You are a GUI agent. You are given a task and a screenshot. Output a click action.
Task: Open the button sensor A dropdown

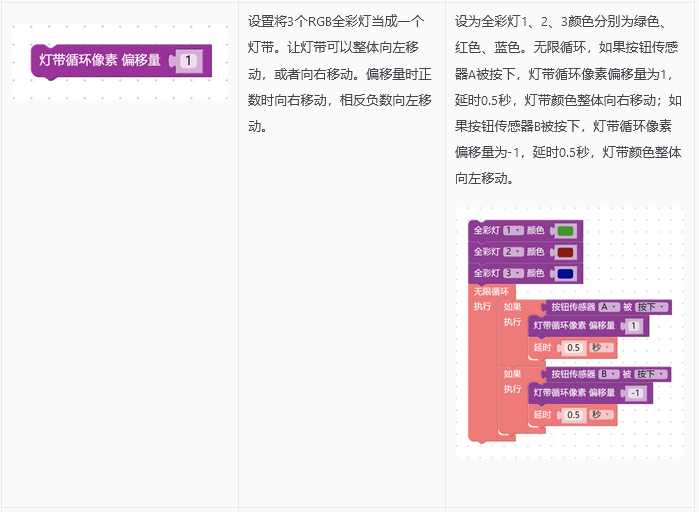click(x=609, y=307)
